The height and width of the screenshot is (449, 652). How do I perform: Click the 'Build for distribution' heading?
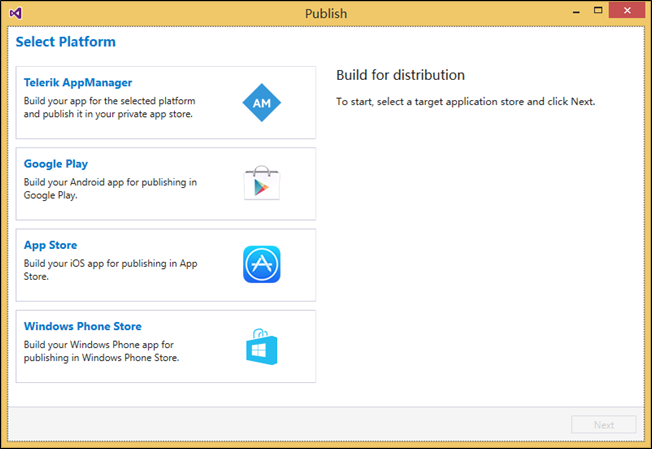coord(400,75)
